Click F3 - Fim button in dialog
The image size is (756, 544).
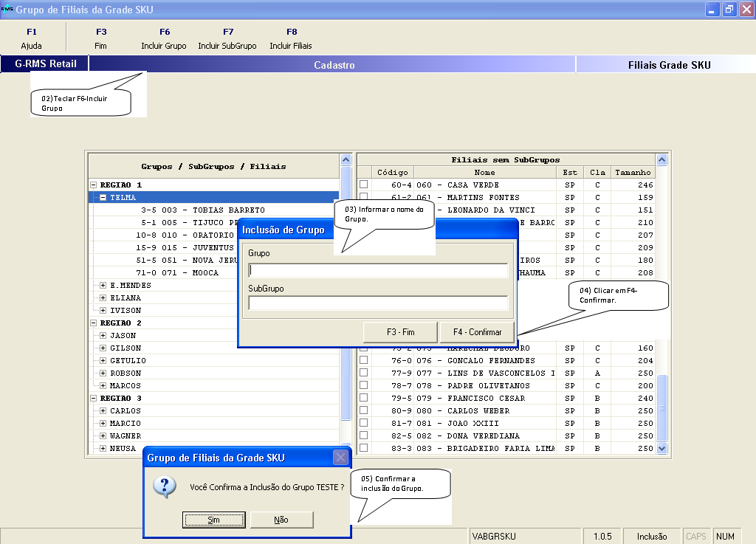[x=400, y=332]
